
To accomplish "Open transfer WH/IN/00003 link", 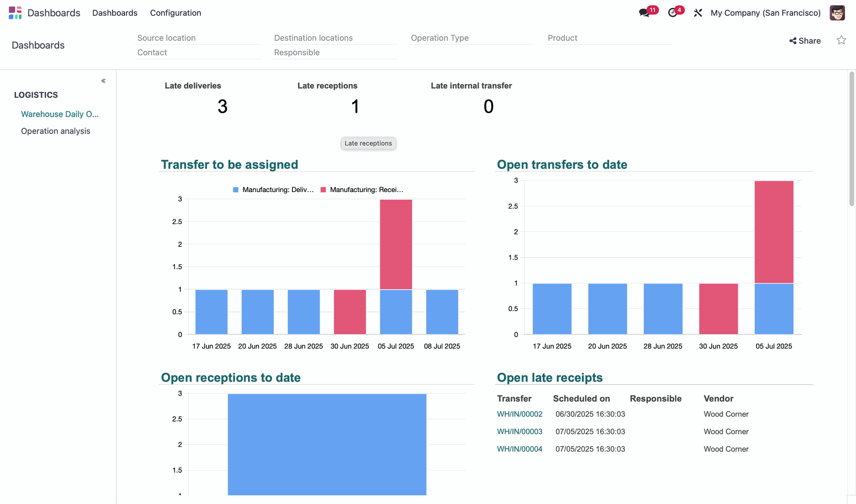I will [519, 431].
